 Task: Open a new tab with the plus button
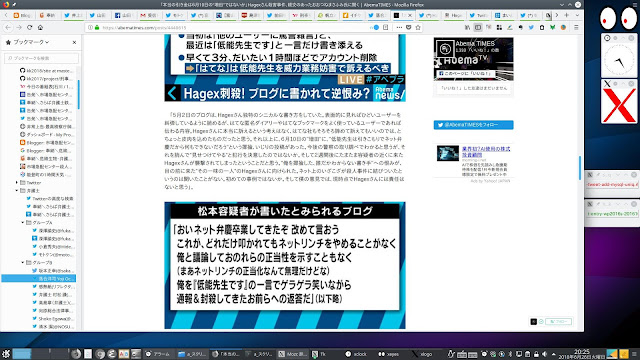[x=567, y=15]
